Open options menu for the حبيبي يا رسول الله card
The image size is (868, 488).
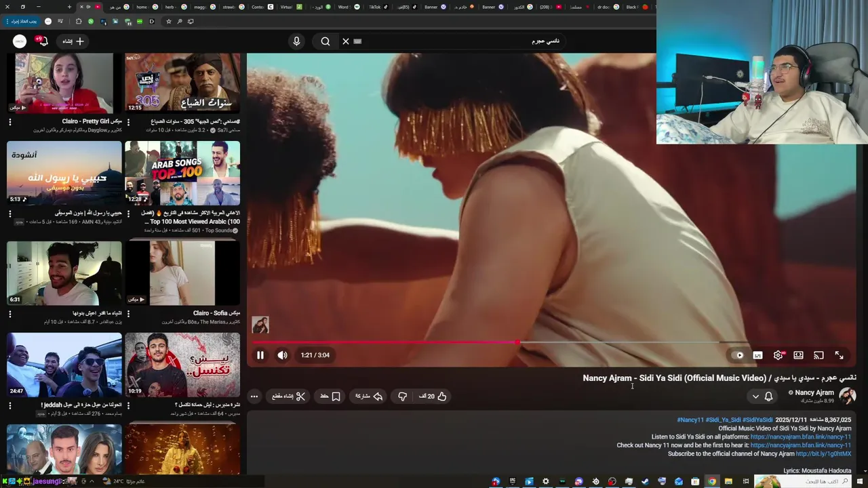pyautogui.click(x=10, y=213)
